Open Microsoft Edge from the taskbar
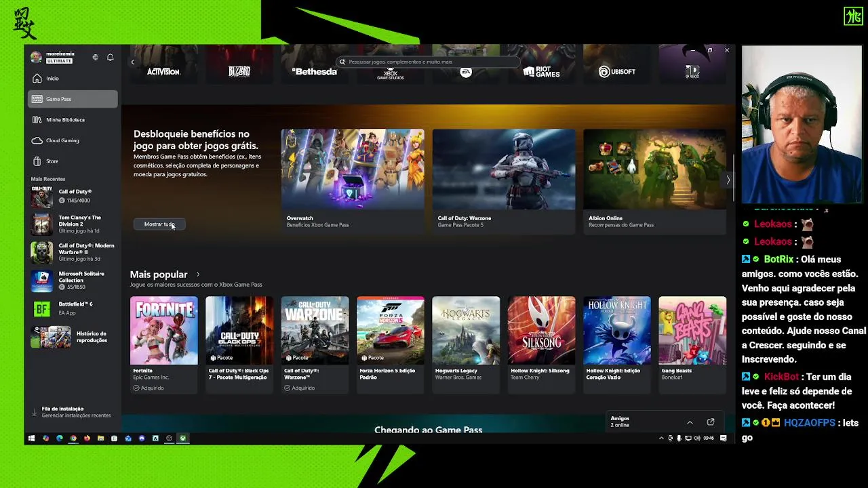The height and width of the screenshot is (488, 868). [59, 439]
